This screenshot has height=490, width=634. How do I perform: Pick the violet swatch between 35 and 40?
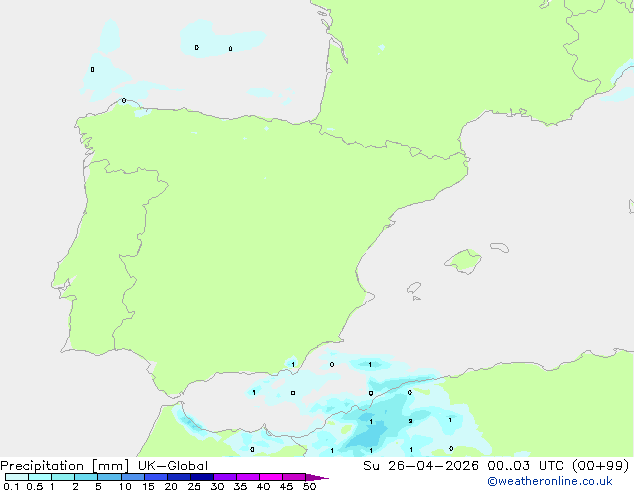(247, 477)
